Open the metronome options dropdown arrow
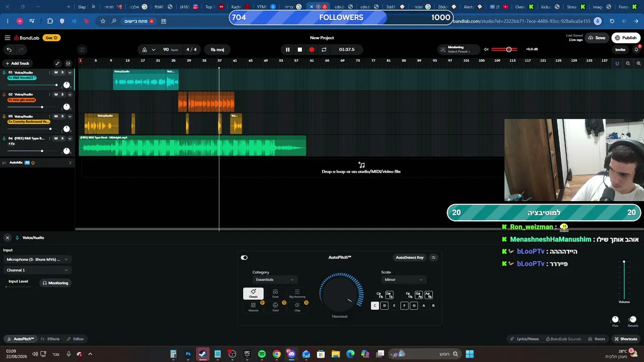The width and height of the screenshot is (644, 362). point(153,49)
